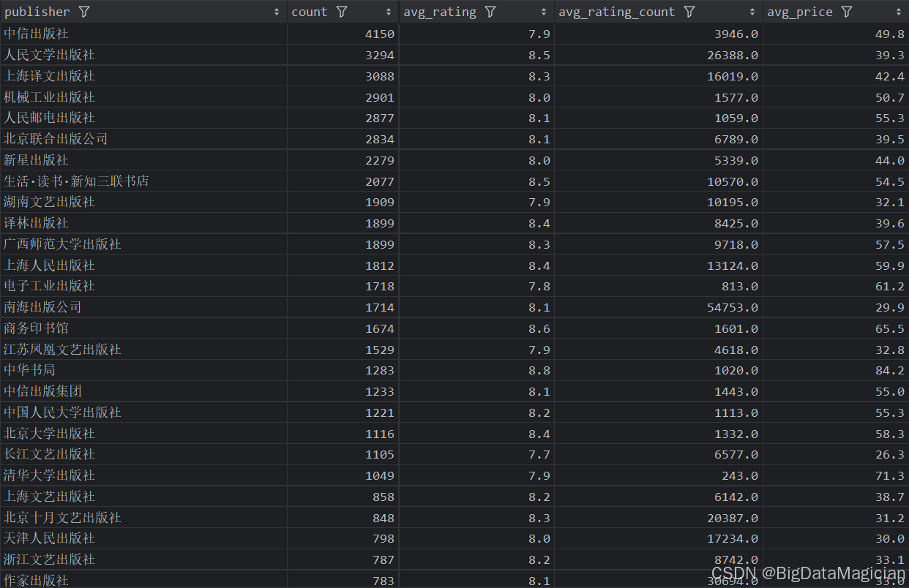Select count value 1899 in 译林出版社 row
909x588 pixels.
pos(380,224)
